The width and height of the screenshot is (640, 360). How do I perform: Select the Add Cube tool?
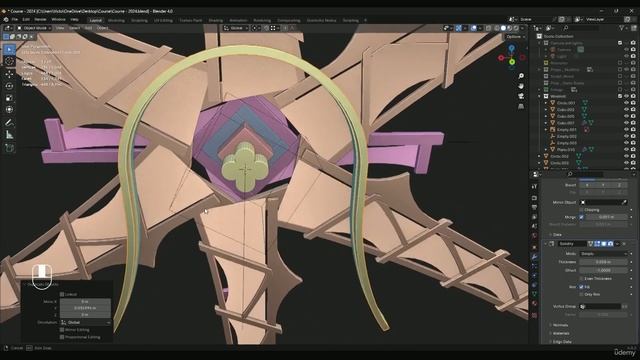(9, 148)
